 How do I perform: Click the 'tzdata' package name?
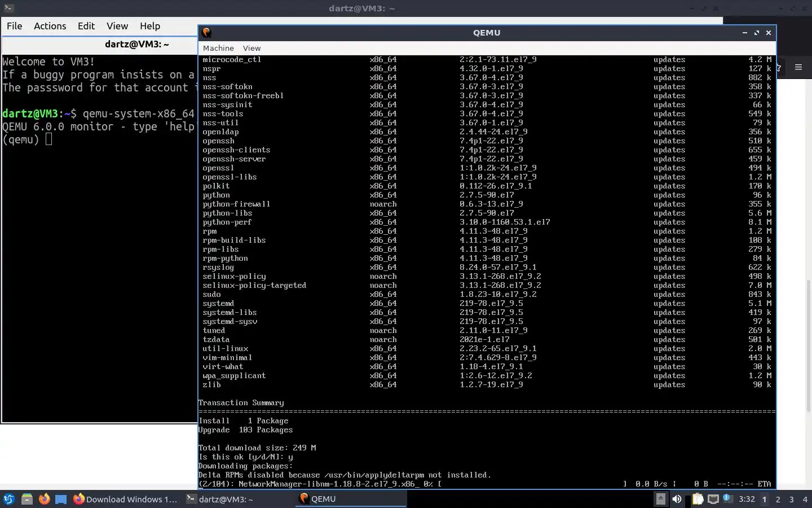[x=216, y=339]
